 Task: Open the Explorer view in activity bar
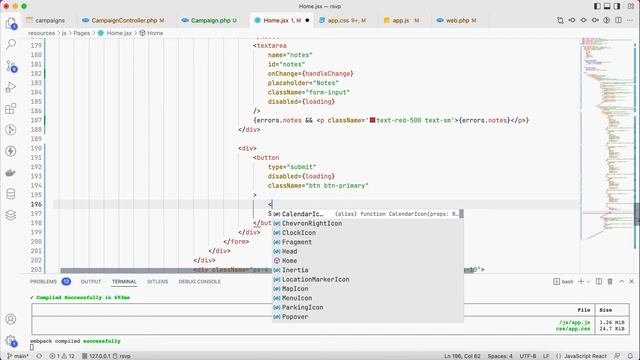pyautogui.click(x=11, y=23)
